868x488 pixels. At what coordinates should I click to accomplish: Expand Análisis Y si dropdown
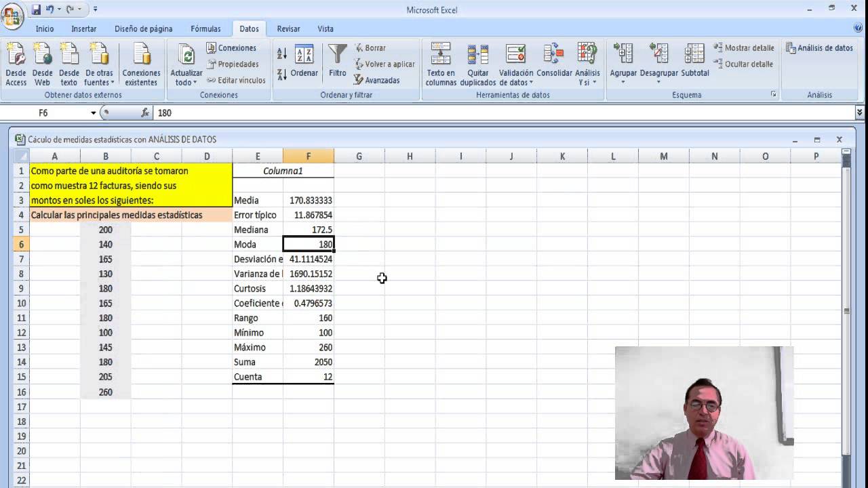pos(595,83)
